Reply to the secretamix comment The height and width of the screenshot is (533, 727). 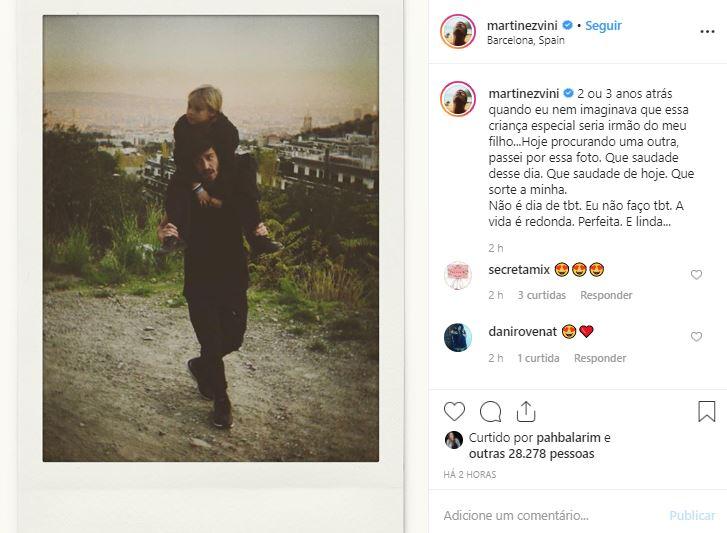coord(607,296)
